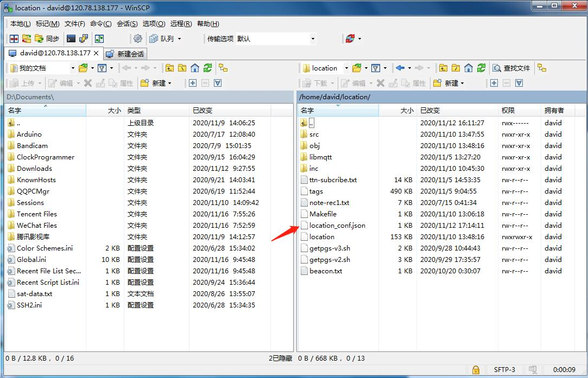588x378 pixels.
Task: Click the Compare Directories icon
Action: click(x=14, y=39)
